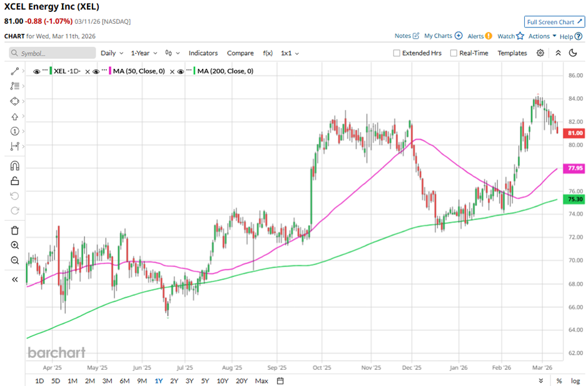The height and width of the screenshot is (386, 588).
Task: Open the Actions dropdown menu
Action: 542,36
